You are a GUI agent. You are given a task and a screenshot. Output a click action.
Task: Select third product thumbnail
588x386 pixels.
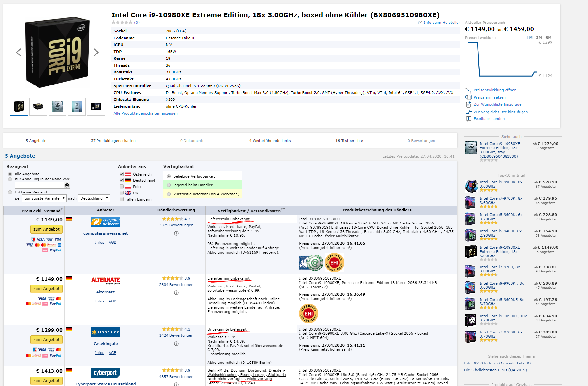click(x=57, y=106)
